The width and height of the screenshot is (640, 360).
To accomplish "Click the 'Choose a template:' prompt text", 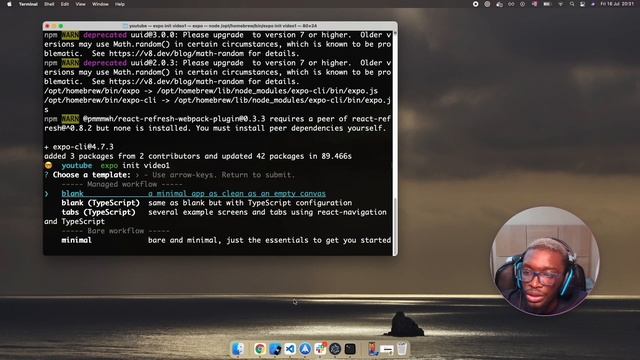I will (x=91, y=175).
